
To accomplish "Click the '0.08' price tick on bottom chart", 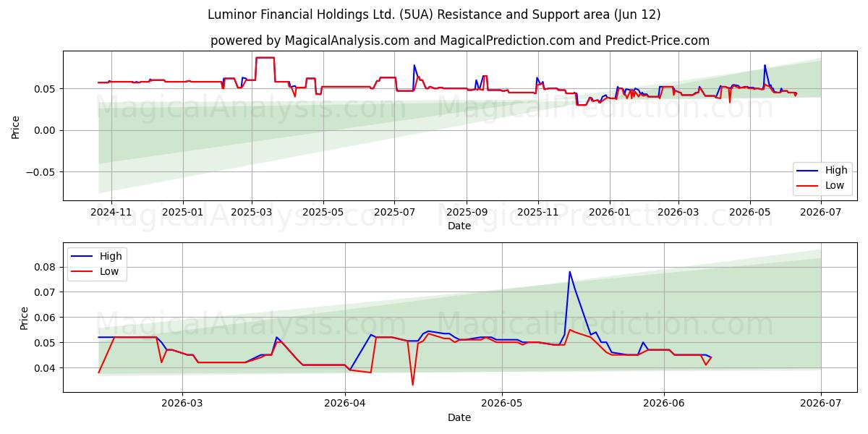I will [x=46, y=267].
